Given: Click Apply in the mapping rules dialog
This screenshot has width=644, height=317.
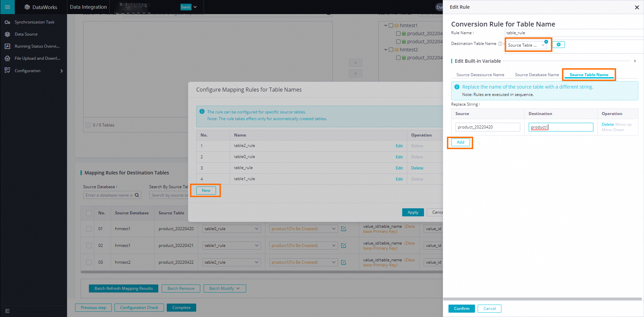Looking at the screenshot, I should 413,212.
